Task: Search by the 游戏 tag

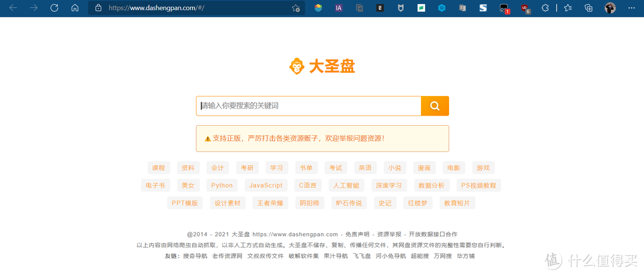Action: pyautogui.click(x=484, y=168)
